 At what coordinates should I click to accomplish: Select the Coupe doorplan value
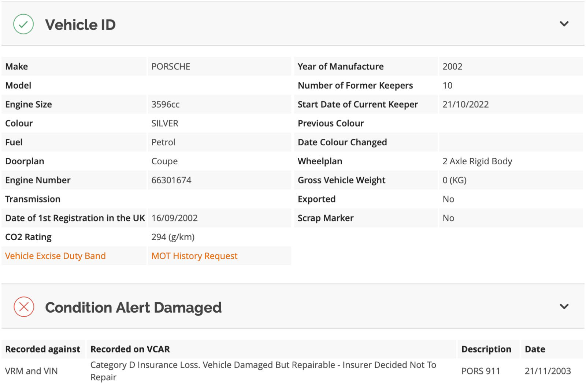pyautogui.click(x=164, y=161)
